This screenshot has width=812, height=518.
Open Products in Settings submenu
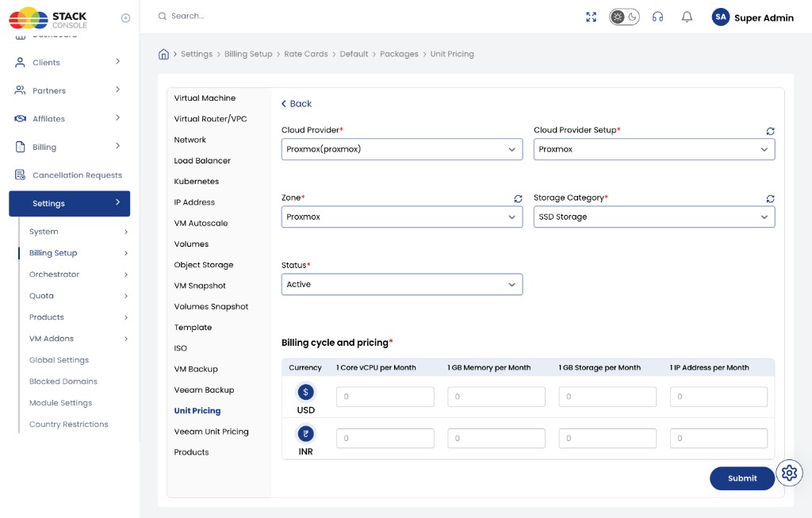(x=47, y=317)
